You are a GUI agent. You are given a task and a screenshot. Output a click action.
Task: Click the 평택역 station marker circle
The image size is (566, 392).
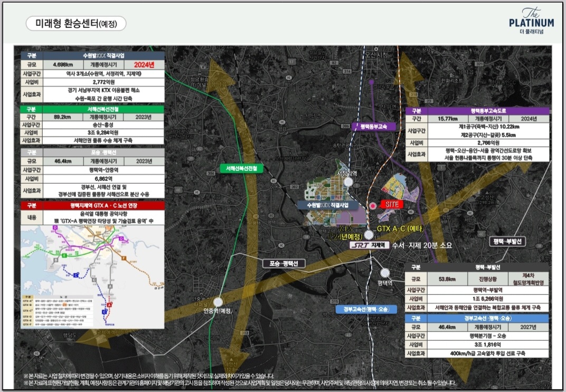click(385, 273)
